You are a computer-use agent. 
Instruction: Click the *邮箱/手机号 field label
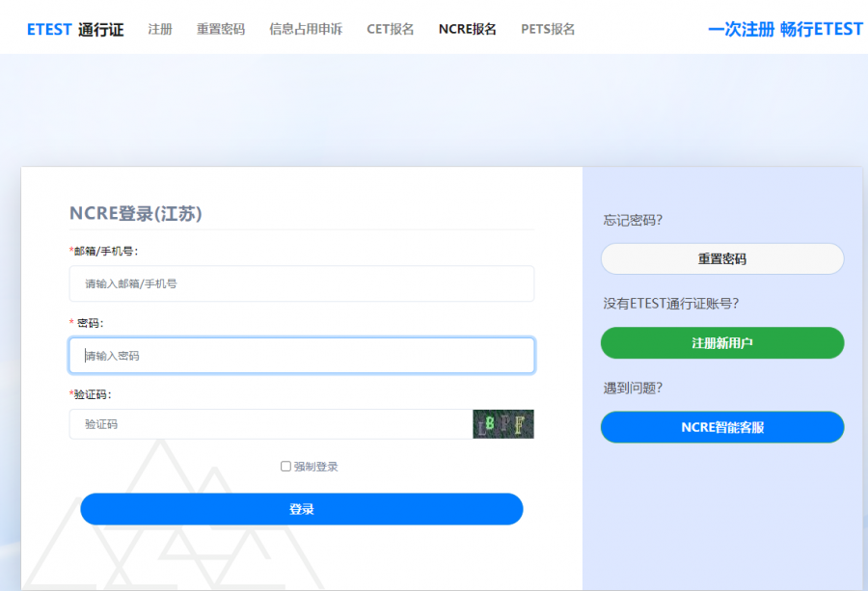click(103, 251)
